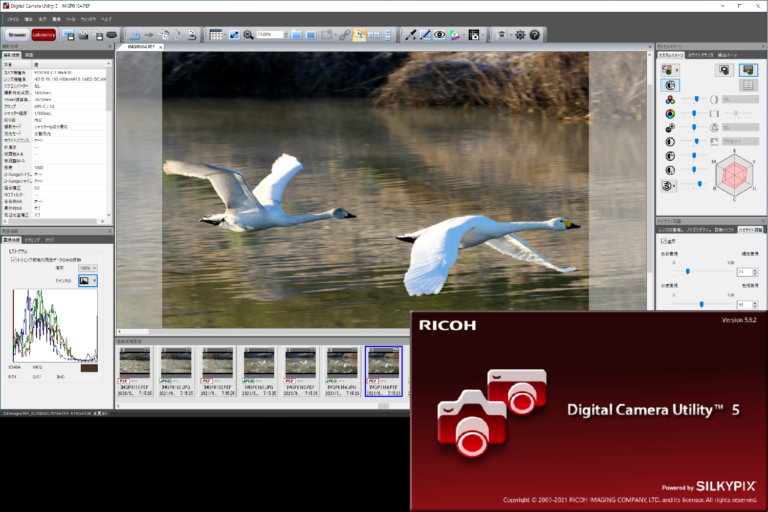Switch to the 露出/トーン tab
Image resolution: width=768 pixels, height=512 pixels.
[x=727, y=55]
